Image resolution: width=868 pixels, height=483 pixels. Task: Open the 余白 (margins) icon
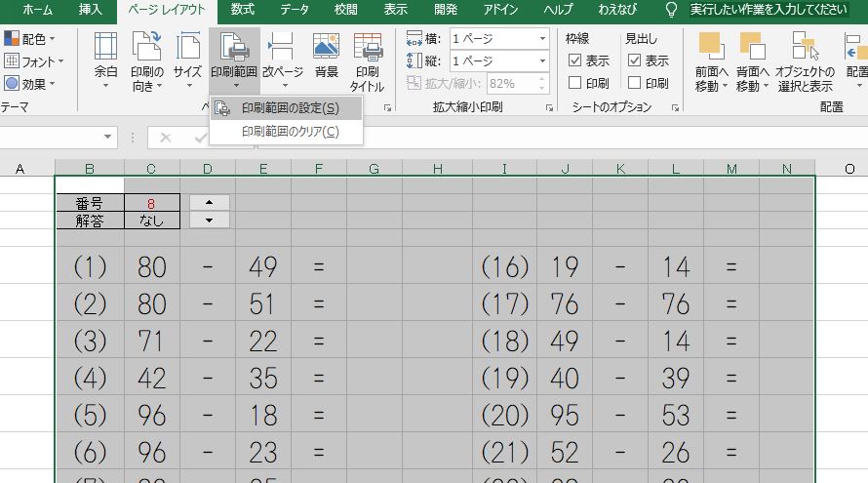click(x=105, y=47)
